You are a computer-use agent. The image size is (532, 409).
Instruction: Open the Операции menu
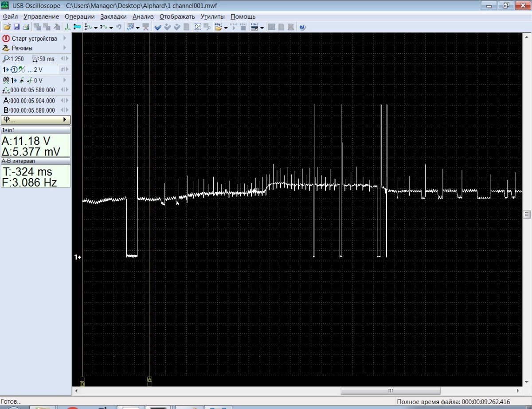click(80, 16)
